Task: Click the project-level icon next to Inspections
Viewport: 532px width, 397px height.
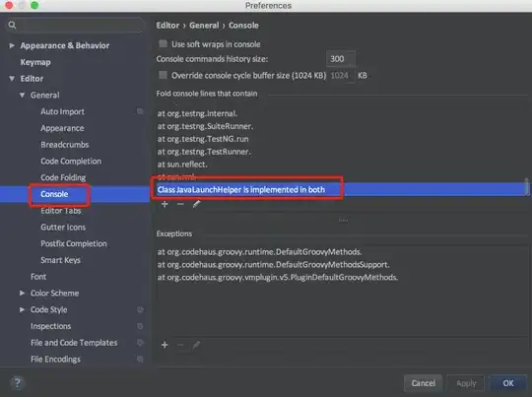Action: point(140,326)
